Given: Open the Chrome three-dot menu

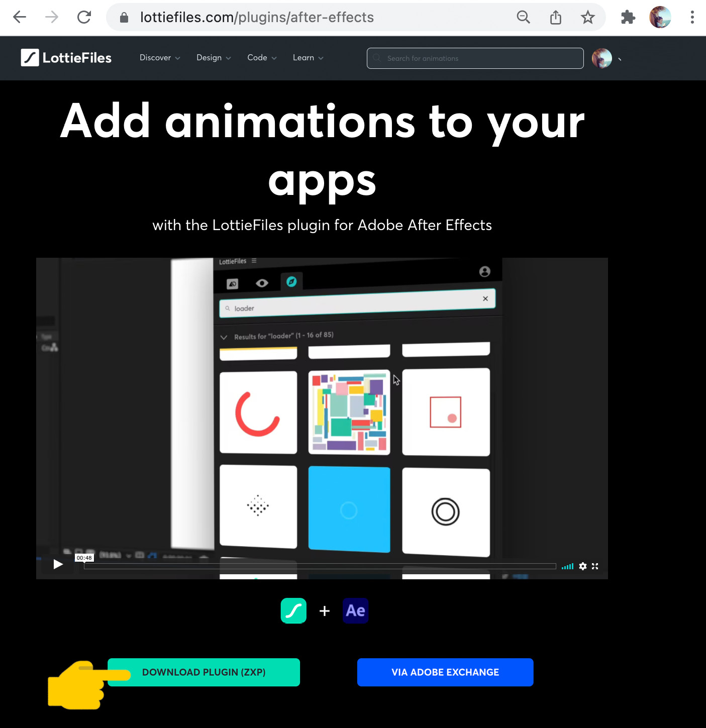Looking at the screenshot, I should coord(692,17).
